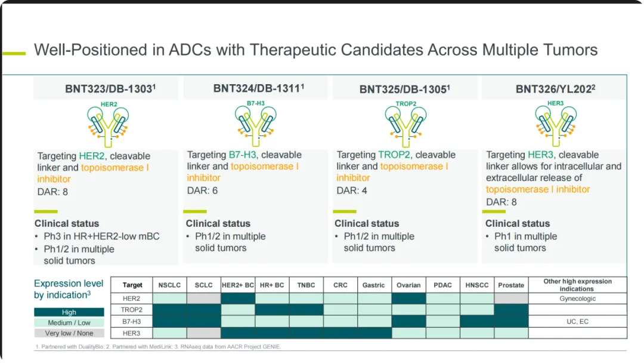Select the BNT326/YL202 heading
644x363 pixels.
[555, 89]
